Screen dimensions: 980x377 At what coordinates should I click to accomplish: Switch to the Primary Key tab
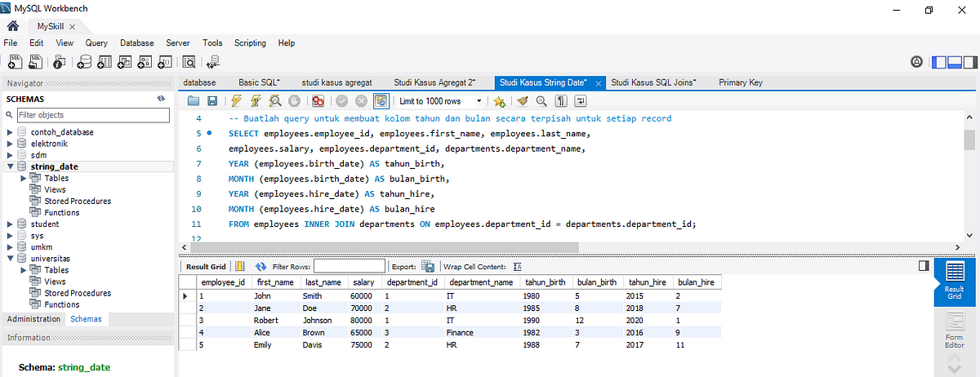tap(741, 82)
